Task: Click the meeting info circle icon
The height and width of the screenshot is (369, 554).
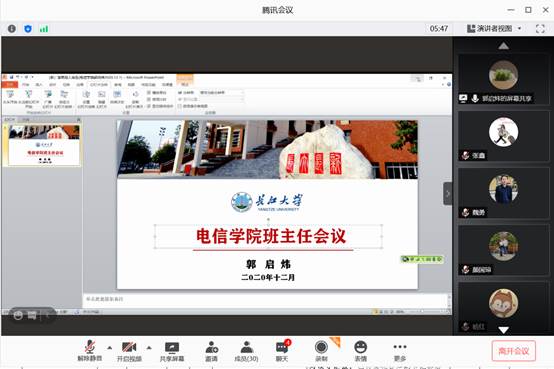Action: click(12, 29)
